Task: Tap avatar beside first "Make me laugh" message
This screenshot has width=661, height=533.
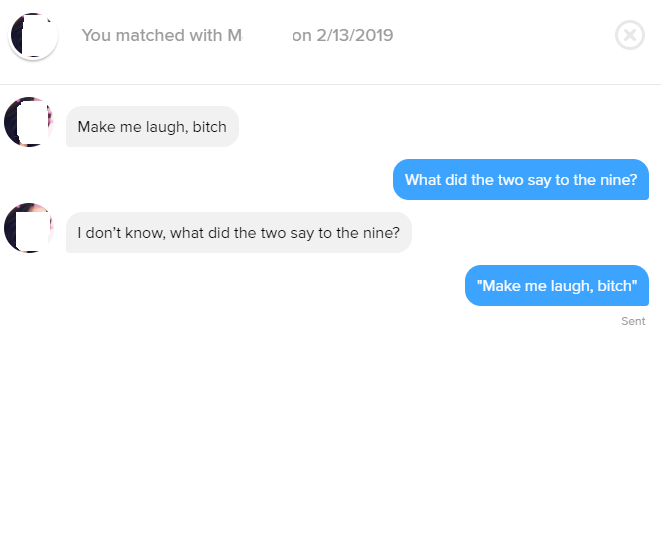Action: 28,122
